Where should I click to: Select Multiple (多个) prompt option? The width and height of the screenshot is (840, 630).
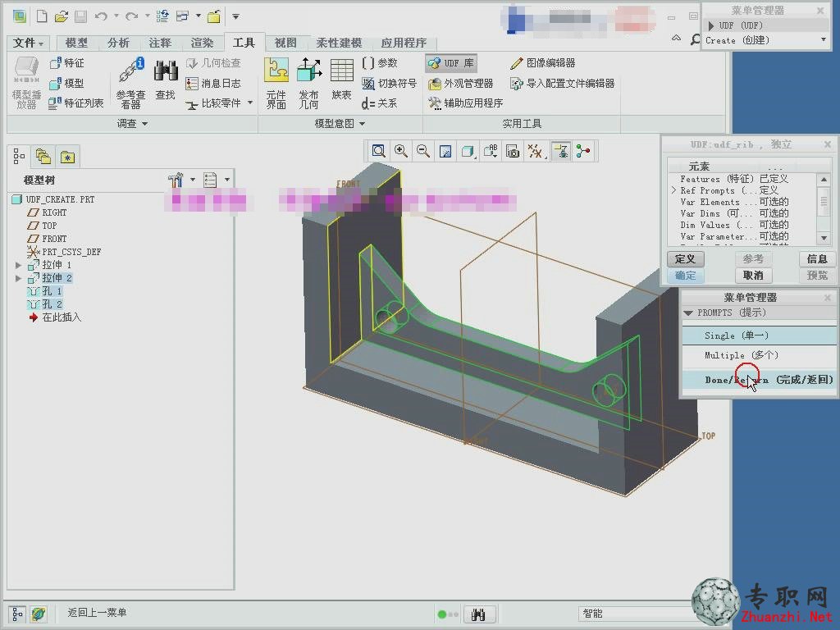(759, 355)
